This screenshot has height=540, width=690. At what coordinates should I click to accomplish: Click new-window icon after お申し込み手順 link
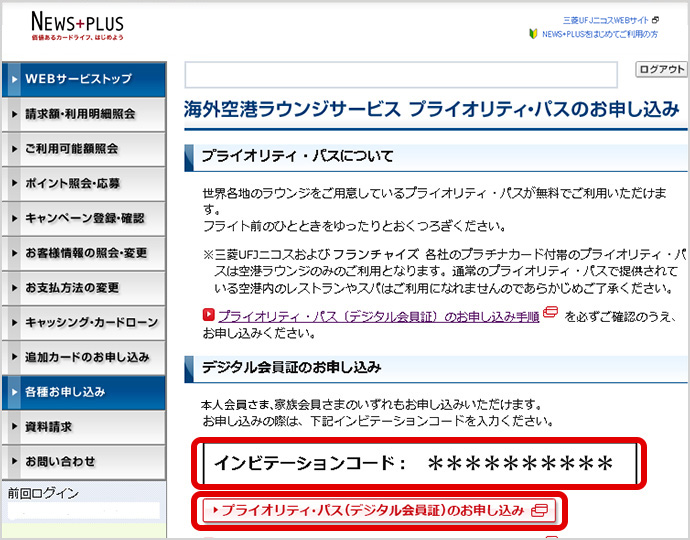[x=550, y=316]
